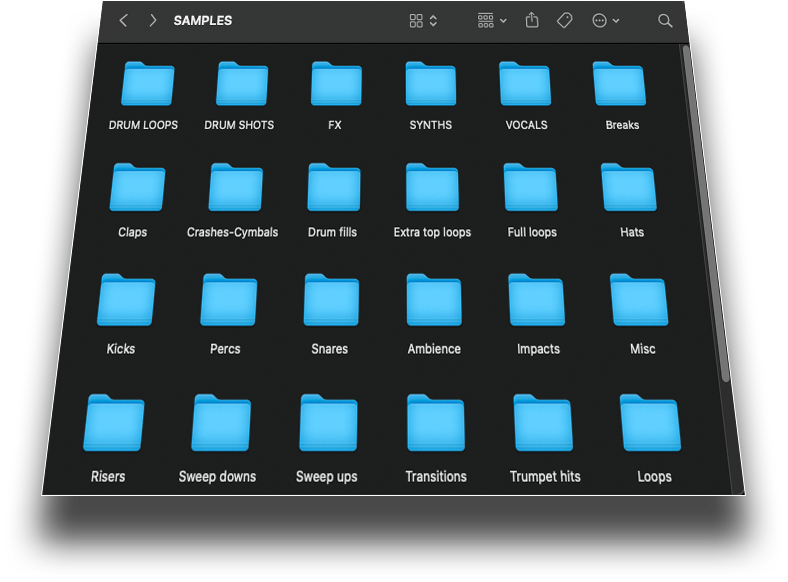Open the icon view switcher dropdown
788x582 pixels.
[x=424, y=21]
